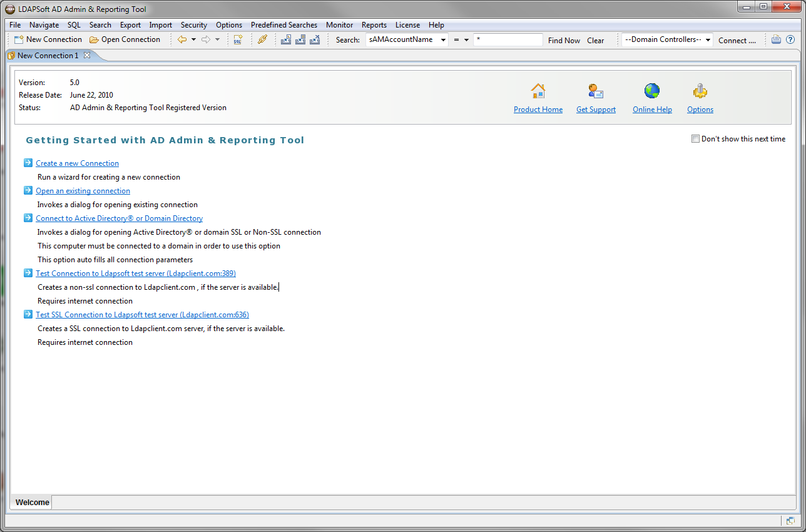
Task: Click the Options gear icon
Action: tap(700, 91)
